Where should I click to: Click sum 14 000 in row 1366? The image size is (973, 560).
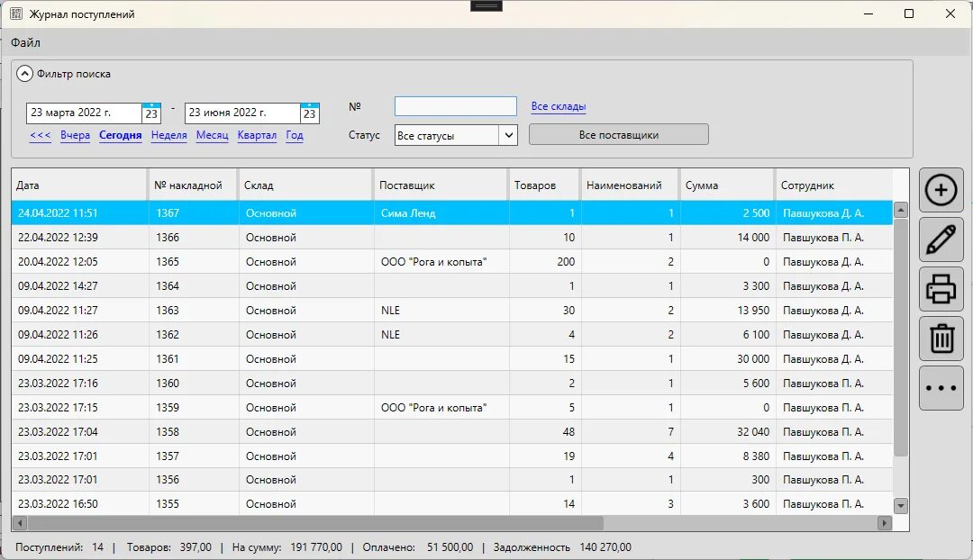(x=728, y=238)
